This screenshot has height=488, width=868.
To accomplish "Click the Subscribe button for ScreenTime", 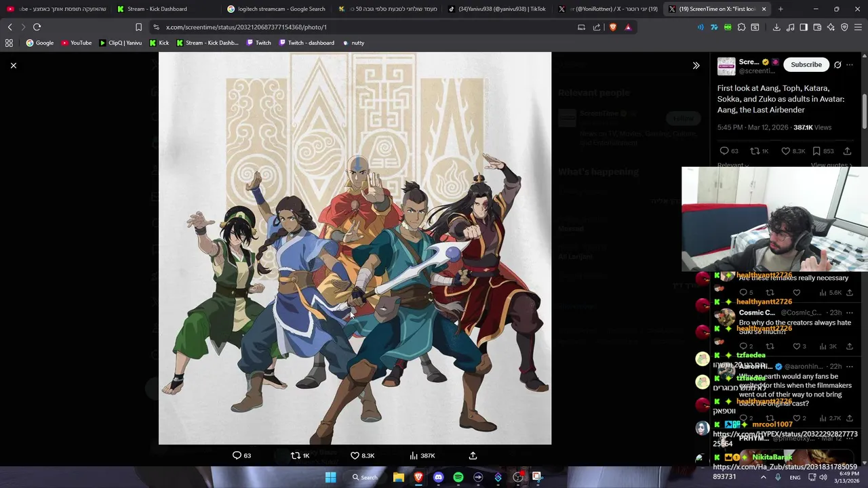I will (806, 64).
